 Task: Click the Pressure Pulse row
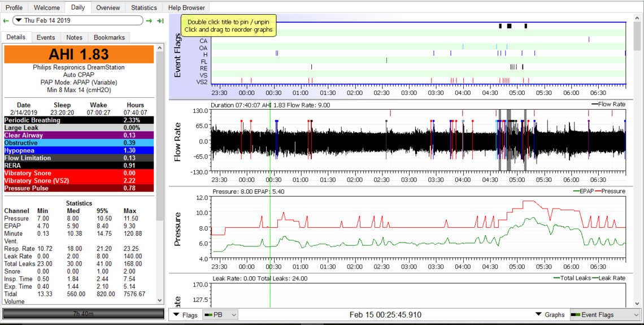click(x=79, y=188)
